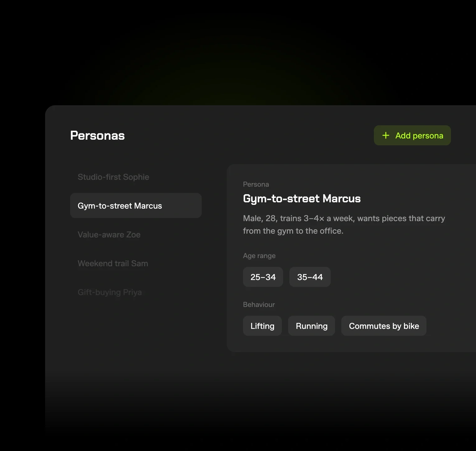Toggle the Commutes by bike chip
This screenshot has height=451, width=476.
tap(384, 326)
